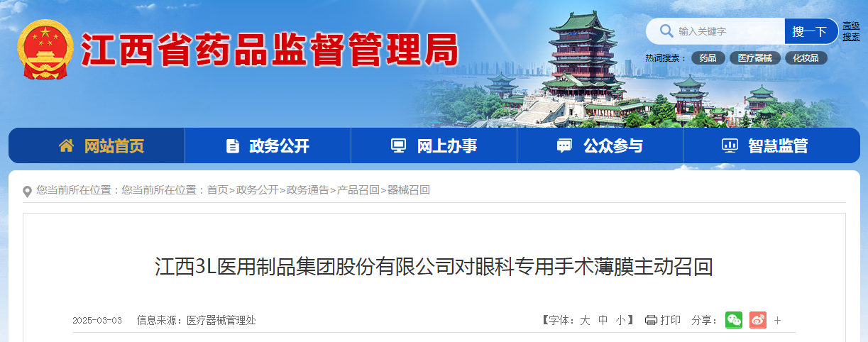The height and width of the screenshot is (342, 868).
Task: Click the magnifier icon in search box
Action: pyautogui.click(x=666, y=31)
